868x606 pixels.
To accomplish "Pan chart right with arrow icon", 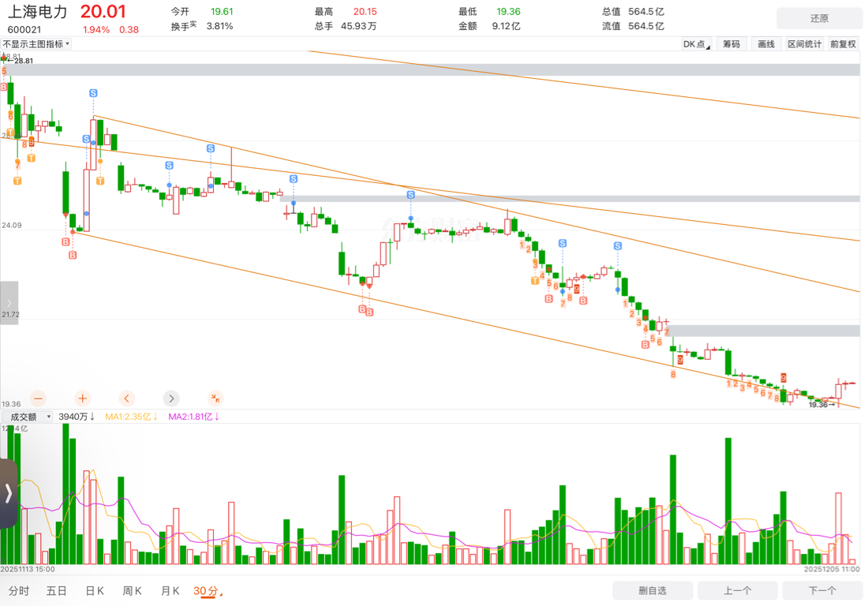I will coord(171,398).
